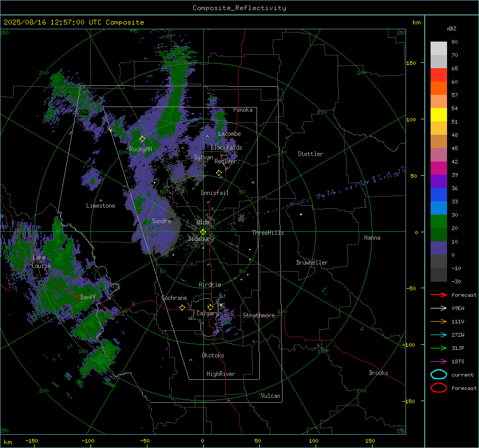Viewport: 479px width, 448px height.
Task: Click the Okotoks label
Action: 213,355
